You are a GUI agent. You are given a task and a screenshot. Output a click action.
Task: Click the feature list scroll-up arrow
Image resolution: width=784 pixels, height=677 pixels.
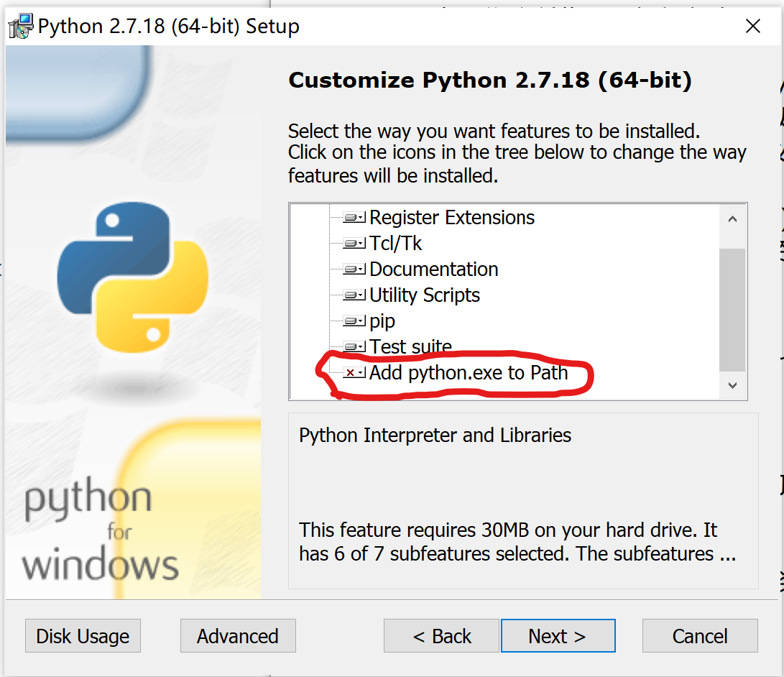732,218
